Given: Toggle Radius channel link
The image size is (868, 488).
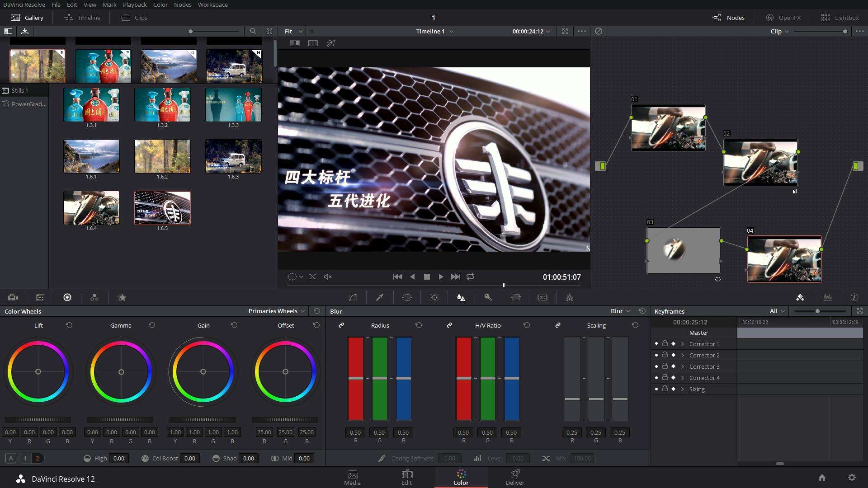Looking at the screenshot, I should (x=341, y=325).
